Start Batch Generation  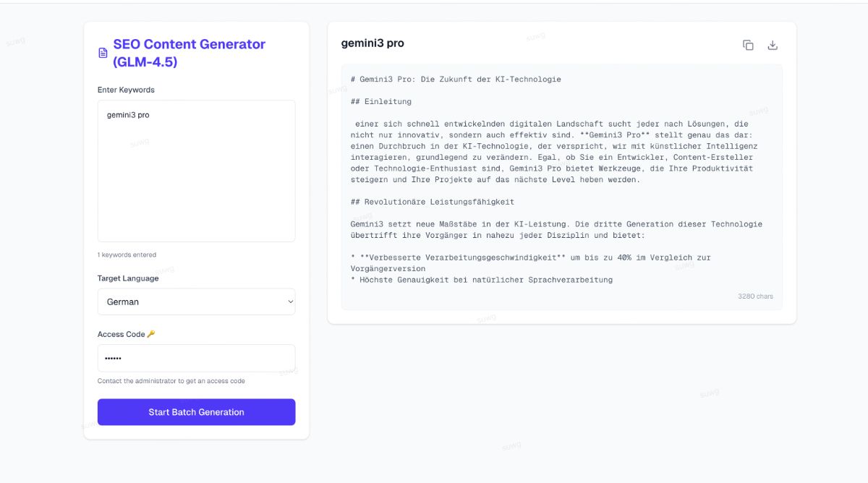coord(196,411)
